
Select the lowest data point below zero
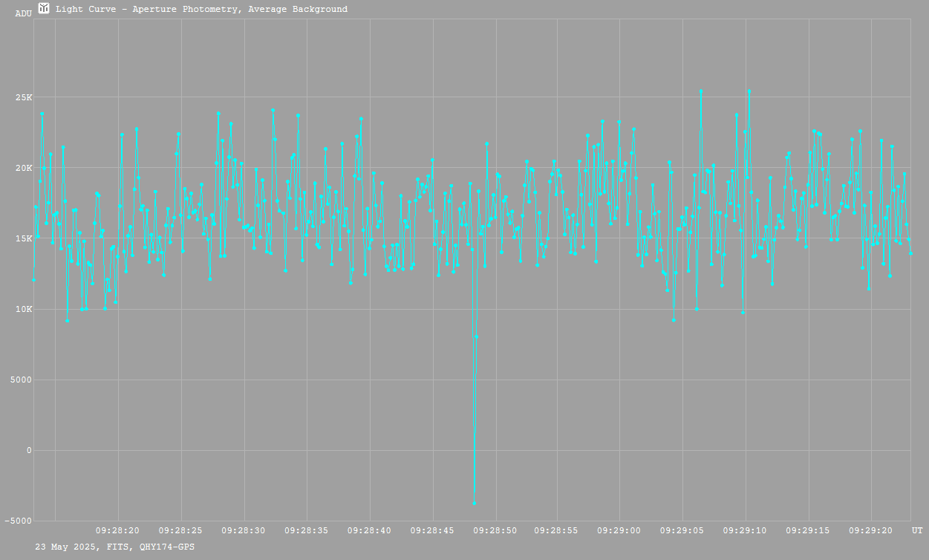point(475,503)
